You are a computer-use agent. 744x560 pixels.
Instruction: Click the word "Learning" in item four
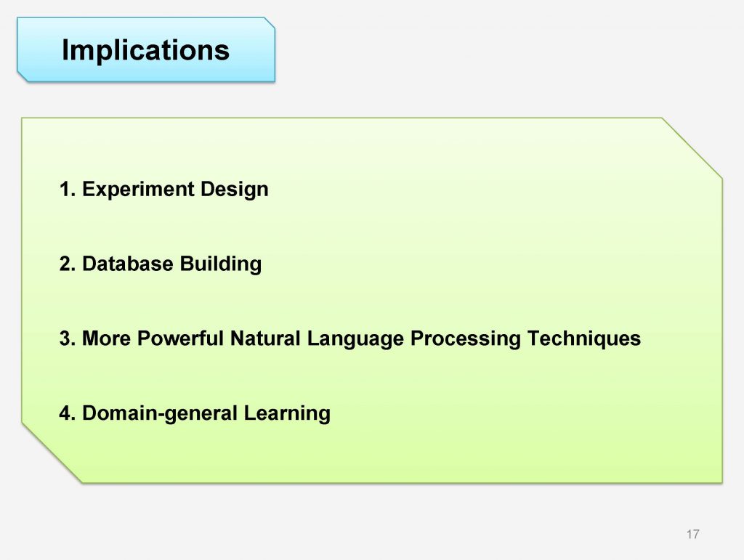(x=287, y=413)
